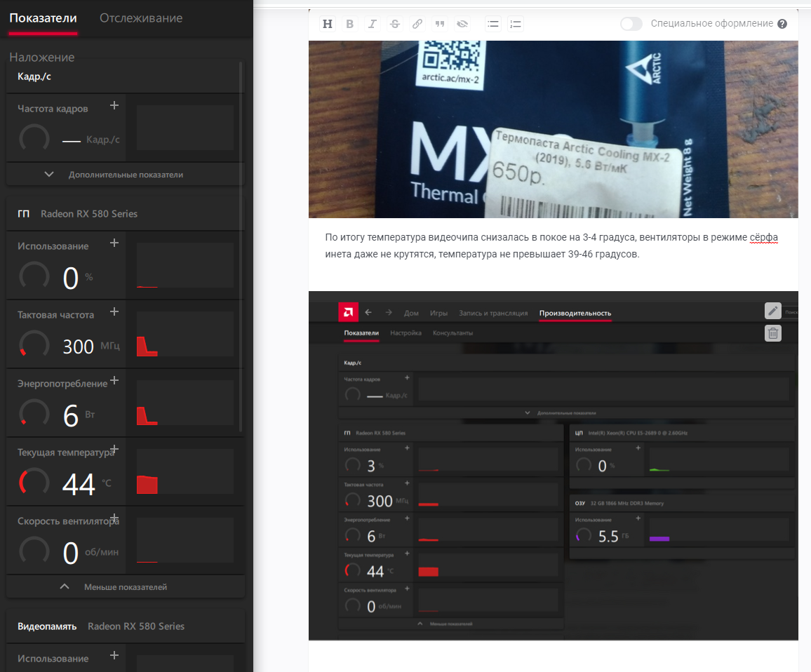The height and width of the screenshot is (672, 811).
Task: Delete the embedded screenshot with trash icon
Action: point(772,333)
